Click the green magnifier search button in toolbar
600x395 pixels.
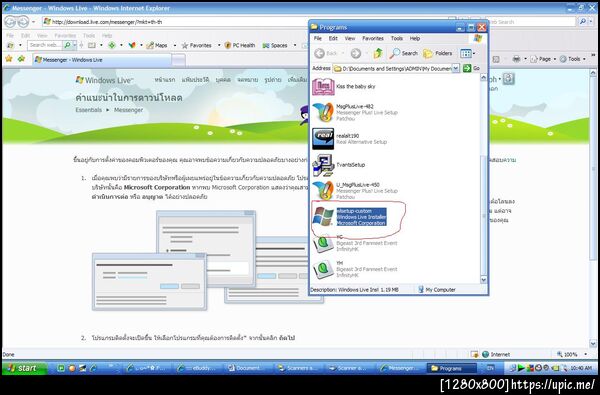coord(68,45)
